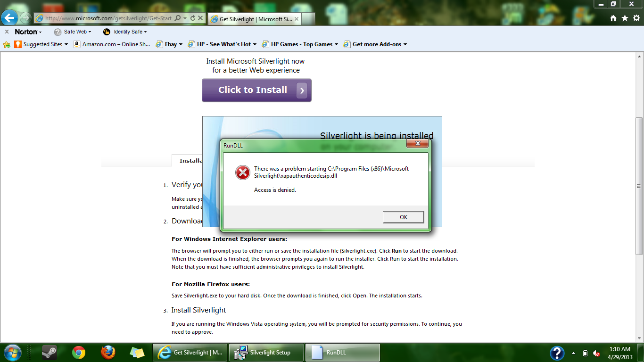Image resolution: width=644 pixels, height=362 pixels.
Task: Open Favorites with the star icon
Action: [x=625, y=18]
